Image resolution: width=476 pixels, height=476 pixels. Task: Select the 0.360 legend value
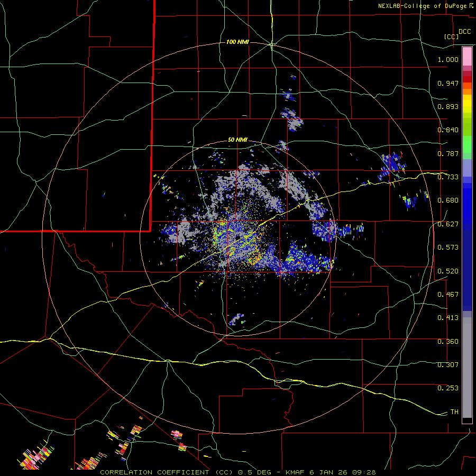coord(448,342)
